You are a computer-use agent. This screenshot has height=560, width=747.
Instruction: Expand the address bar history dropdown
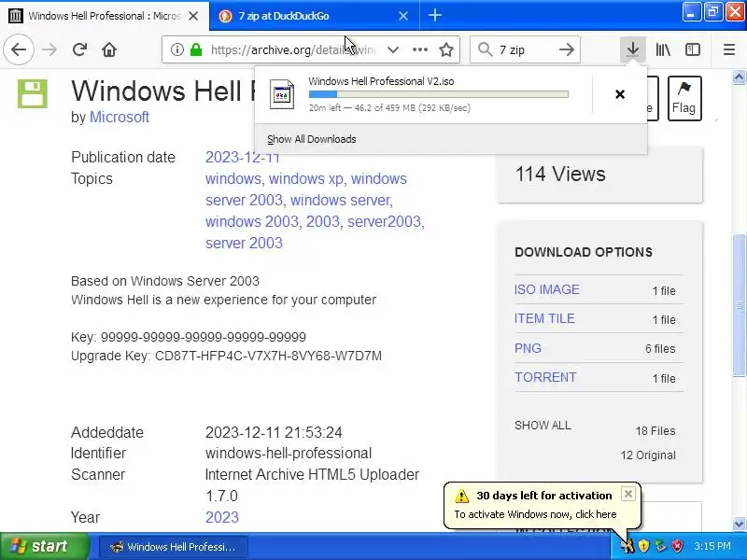point(392,49)
